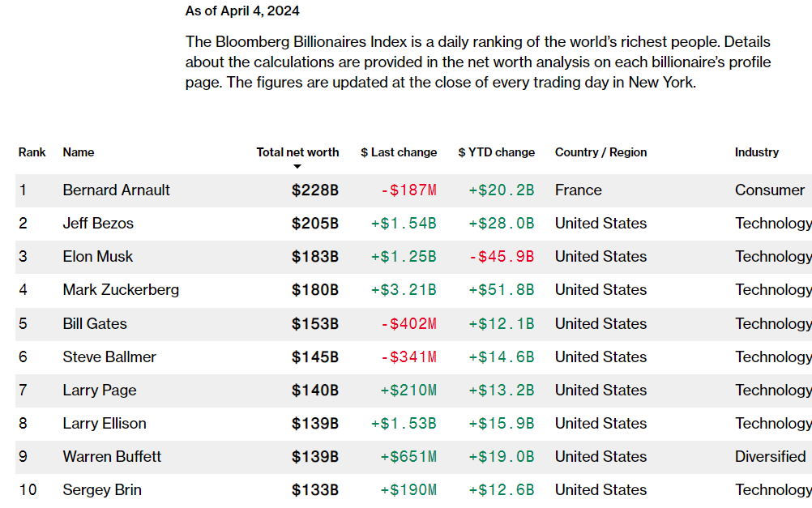Open Elon Musk profile link

[98, 256]
